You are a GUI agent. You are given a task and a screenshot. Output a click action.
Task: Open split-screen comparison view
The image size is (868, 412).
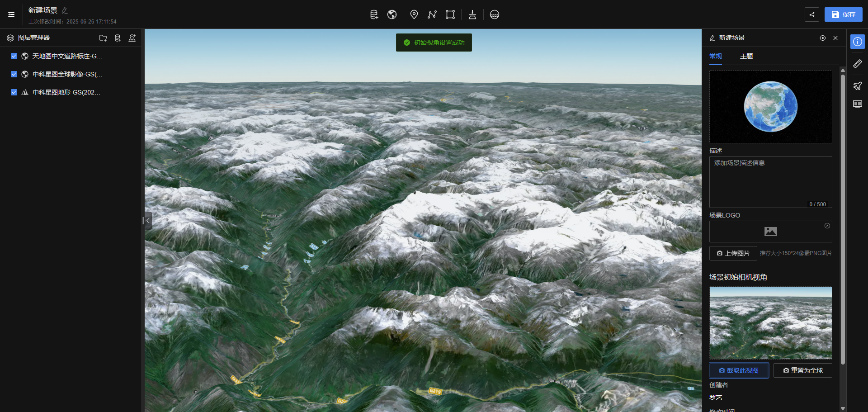click(x=858, y=104)
